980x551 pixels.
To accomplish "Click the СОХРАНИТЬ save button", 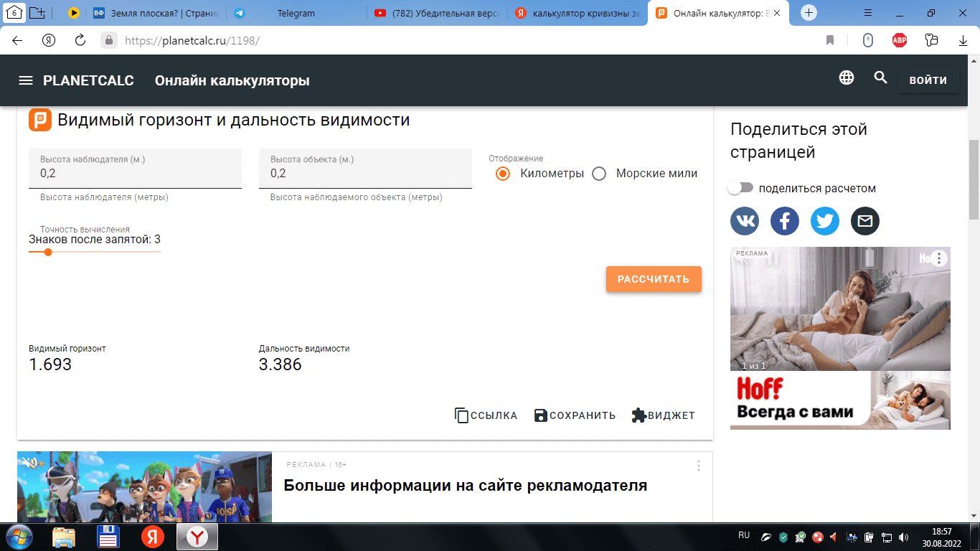I will [575, 415].
